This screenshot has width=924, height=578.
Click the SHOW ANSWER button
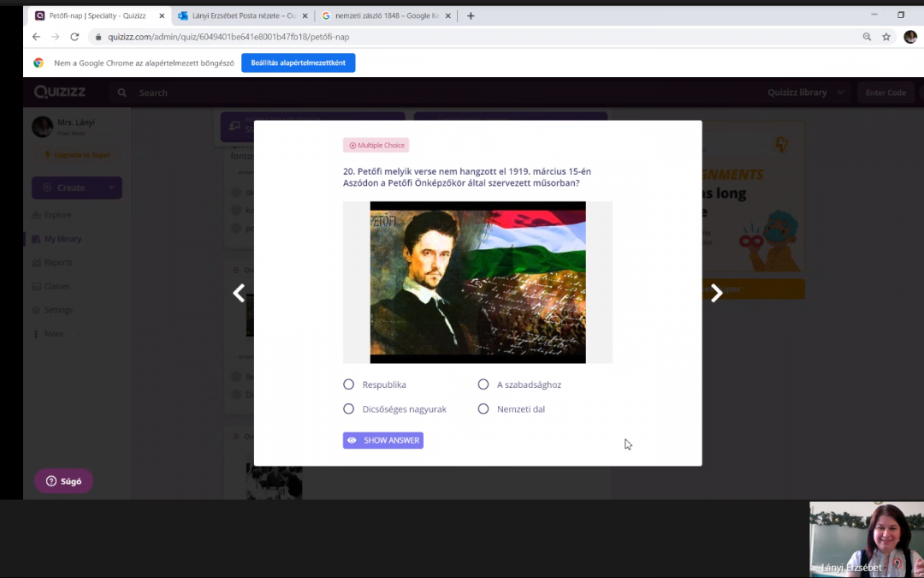coord(383,440)
